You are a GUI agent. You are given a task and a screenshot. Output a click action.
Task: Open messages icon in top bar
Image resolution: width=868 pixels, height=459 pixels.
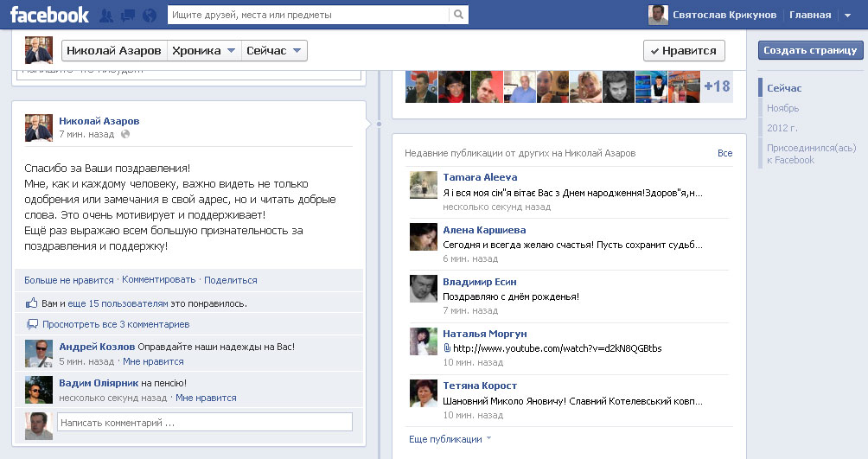(x=128, y=16)
